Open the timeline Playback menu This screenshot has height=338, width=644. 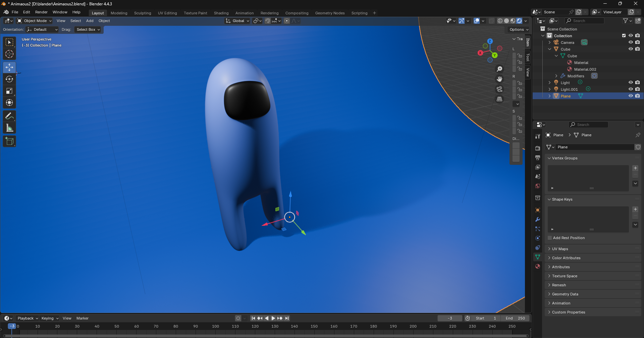28,318
